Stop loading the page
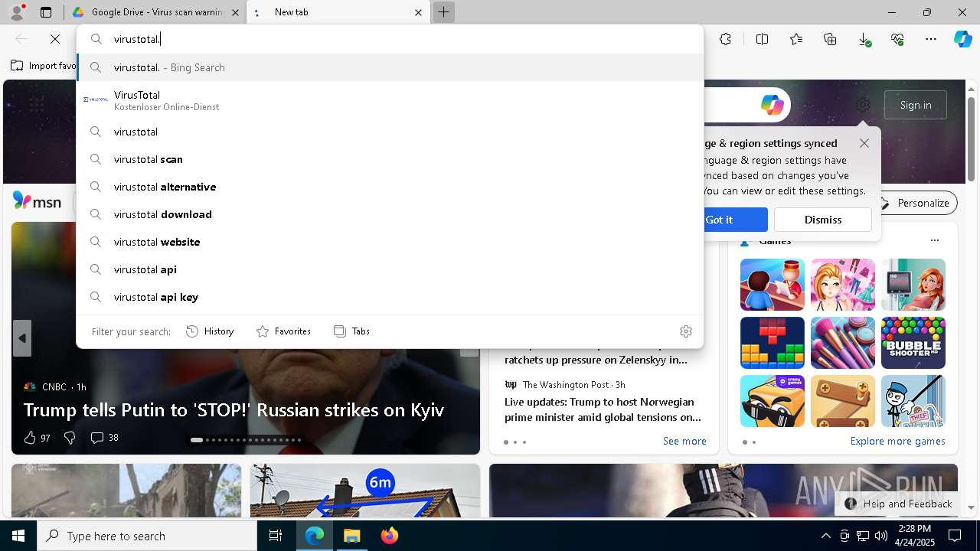The height and width of the screenshot is (551, 980). point(55,39)
